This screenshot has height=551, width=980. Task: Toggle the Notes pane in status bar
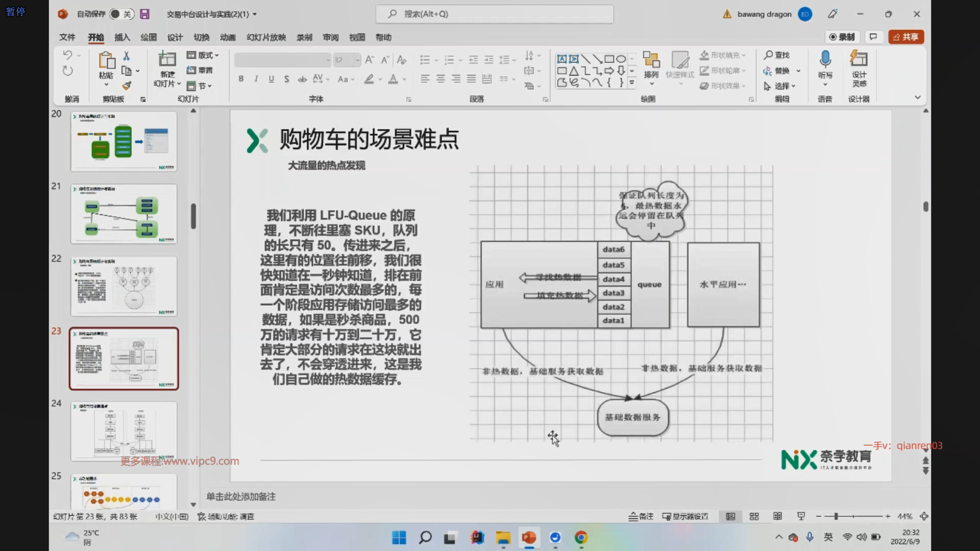point(641,516)
